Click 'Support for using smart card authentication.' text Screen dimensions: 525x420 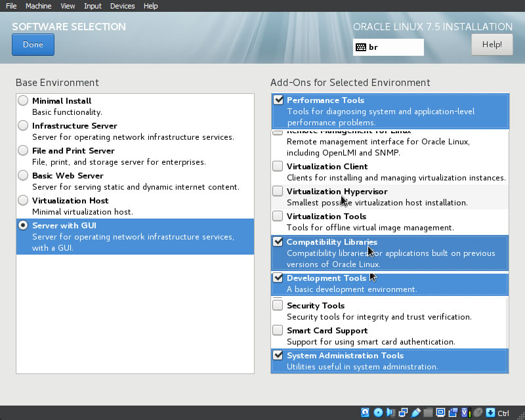point(371,342)
